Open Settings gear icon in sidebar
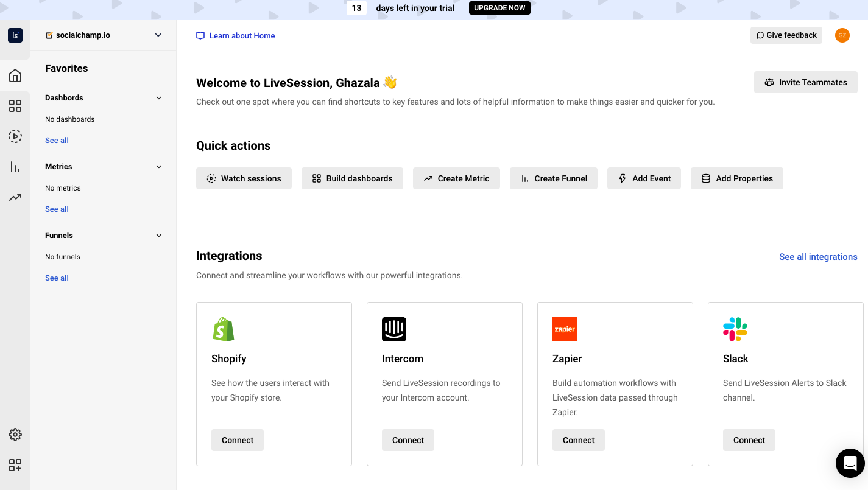The image size is (868, 490). tap(15, 435)
